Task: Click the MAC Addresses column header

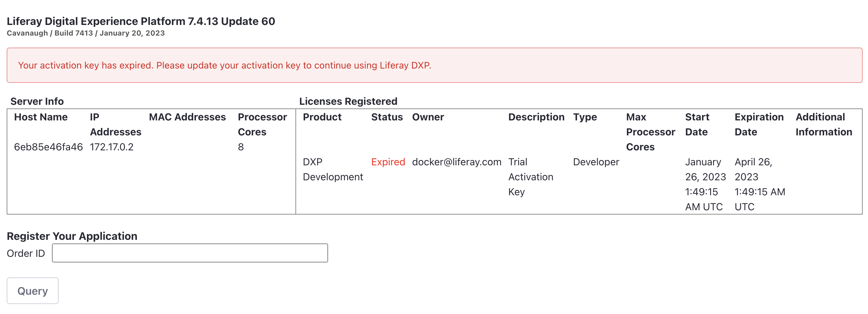Action: point(187,117)
